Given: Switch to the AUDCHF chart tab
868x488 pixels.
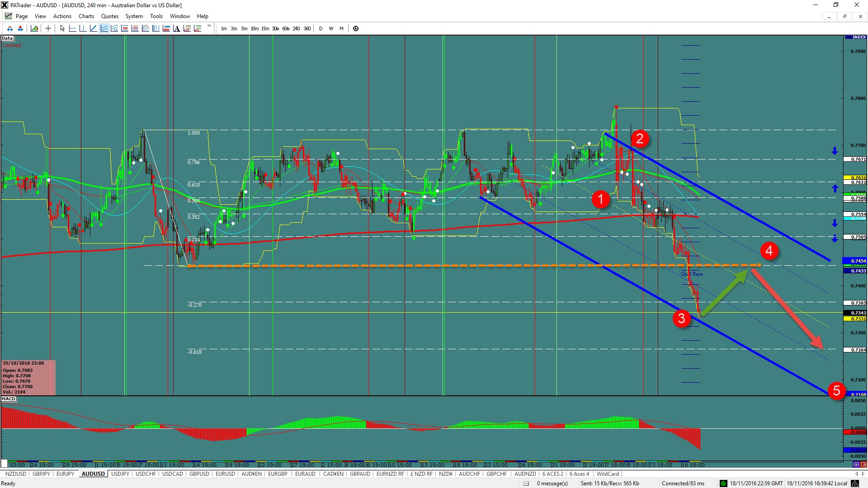Looking at the screenshot, I should click(469, 474).
